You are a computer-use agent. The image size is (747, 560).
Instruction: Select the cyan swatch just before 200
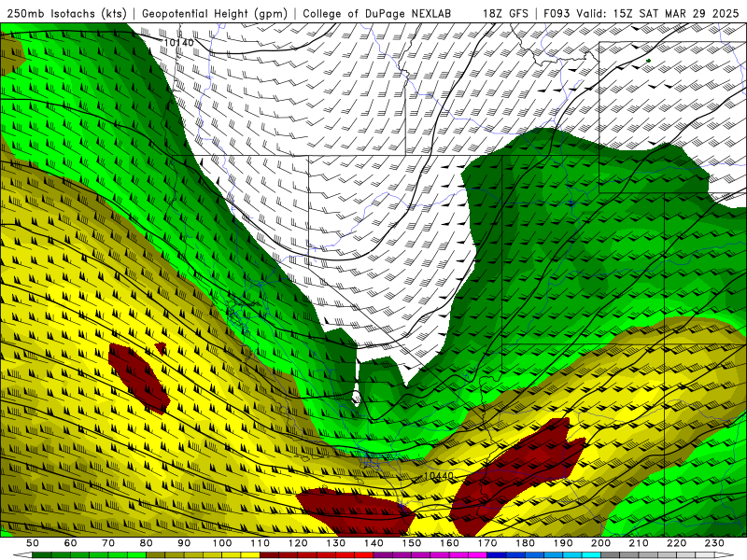tap(591, 555)
